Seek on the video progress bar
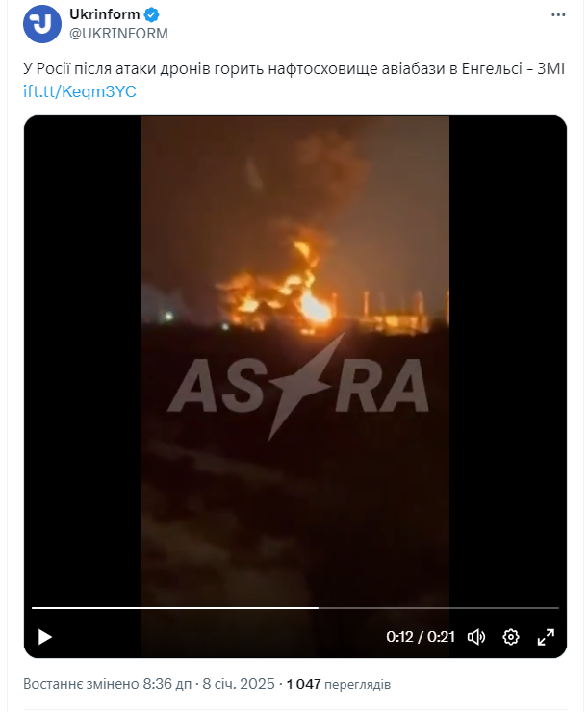The image size is (588, 712). pyautogui.click(x=295, y=607)
